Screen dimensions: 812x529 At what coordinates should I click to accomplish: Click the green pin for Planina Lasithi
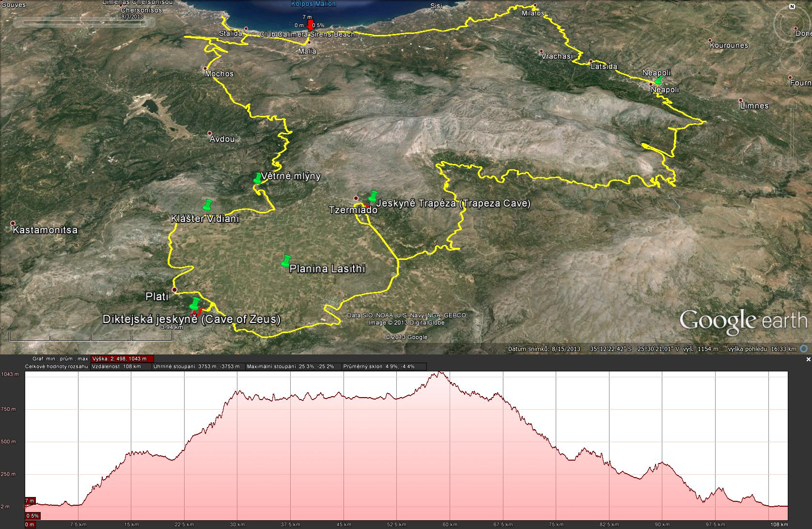(286, 261)
